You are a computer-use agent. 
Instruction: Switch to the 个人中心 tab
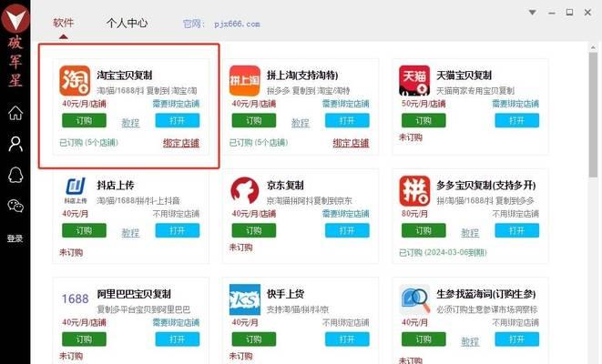[x=127, y=23]
